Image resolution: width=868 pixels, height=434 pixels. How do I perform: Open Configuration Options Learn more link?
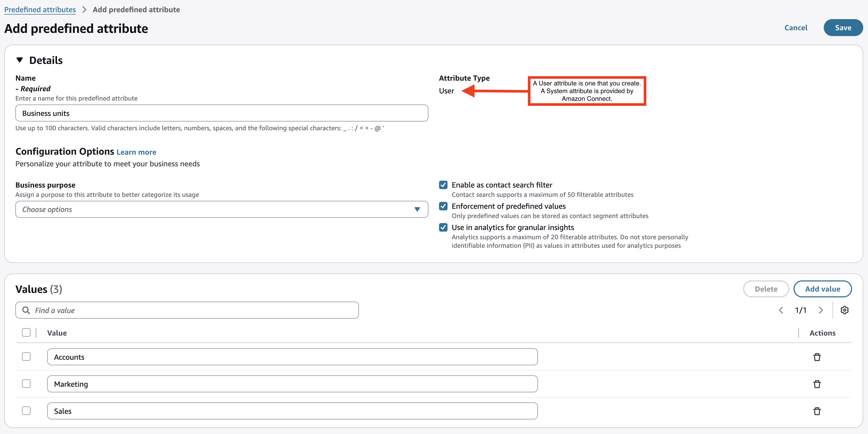[x=136, y=152]
